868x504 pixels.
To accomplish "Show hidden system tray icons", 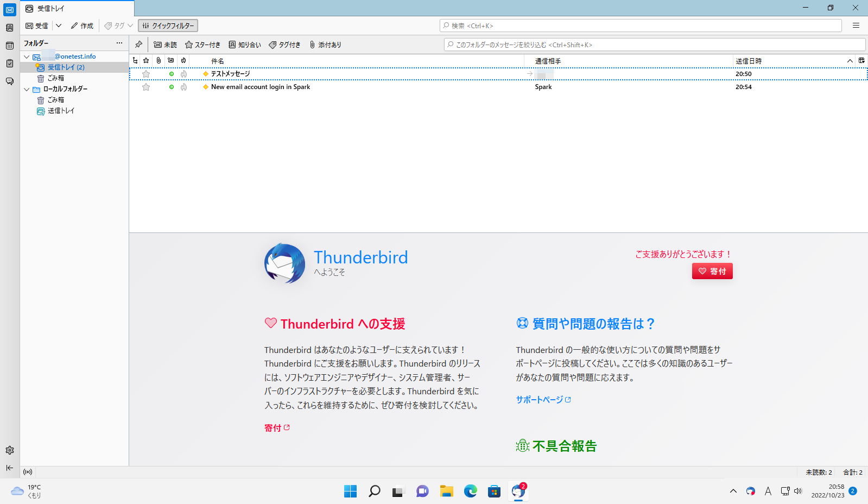I will coord(733,492).
